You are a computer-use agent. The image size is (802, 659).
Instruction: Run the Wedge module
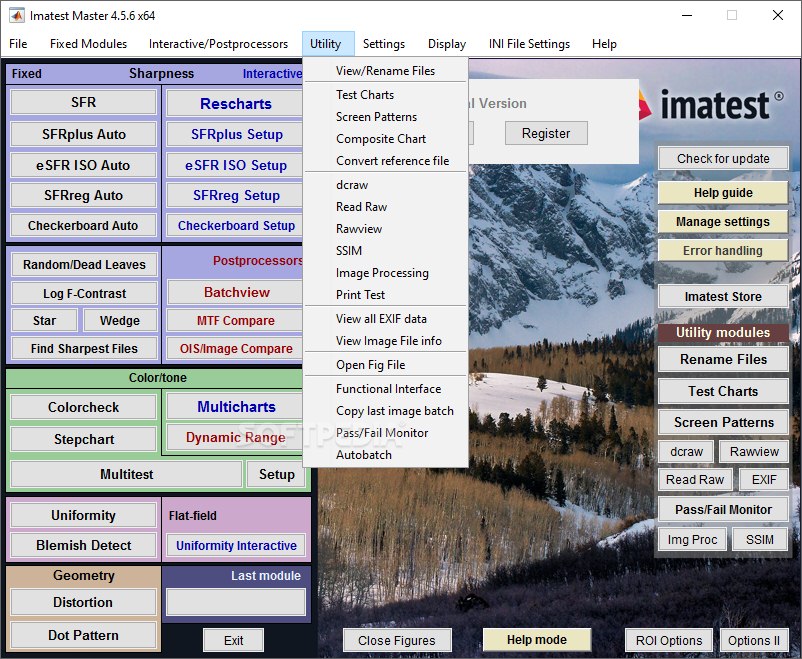pos(120,321)
